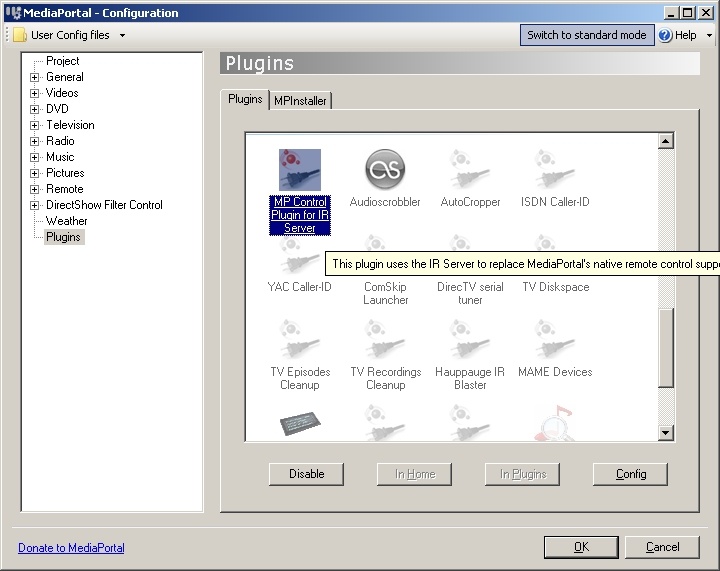Expand the Pictures tree node
Image resolution: width=720 pixels, height=571 pixels.
(x=34, y=174)
